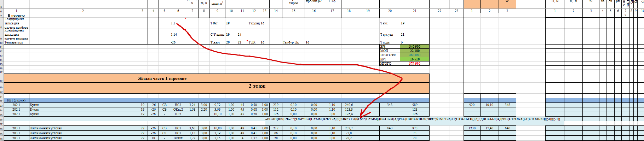Click the orange '2 этаж' header cell
The width and height of the screenshot is (644, 141).
point(216,86)
